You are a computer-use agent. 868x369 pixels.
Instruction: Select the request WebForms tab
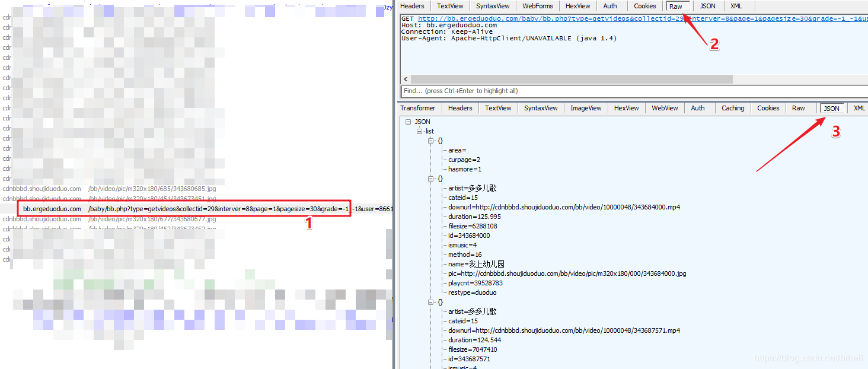[538, 6]
